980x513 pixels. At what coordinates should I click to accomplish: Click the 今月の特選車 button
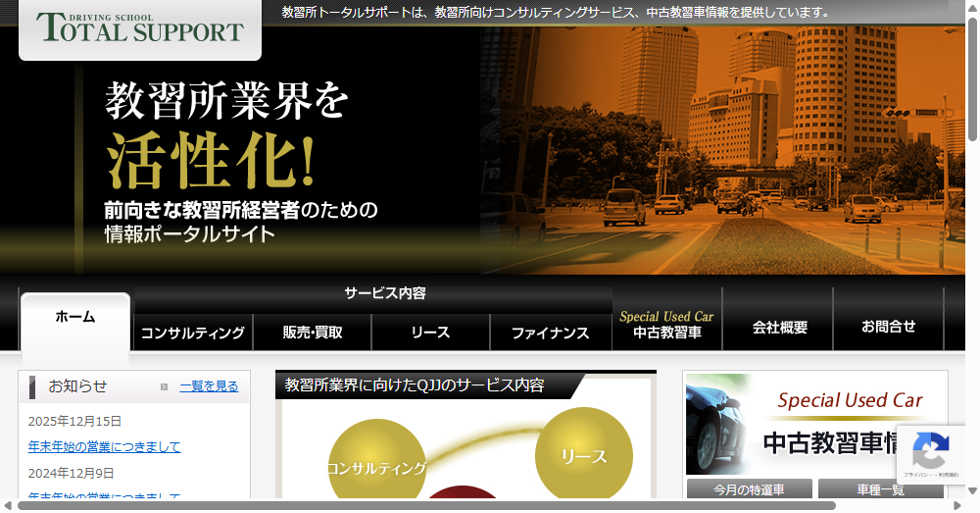(x=749, y=489)
